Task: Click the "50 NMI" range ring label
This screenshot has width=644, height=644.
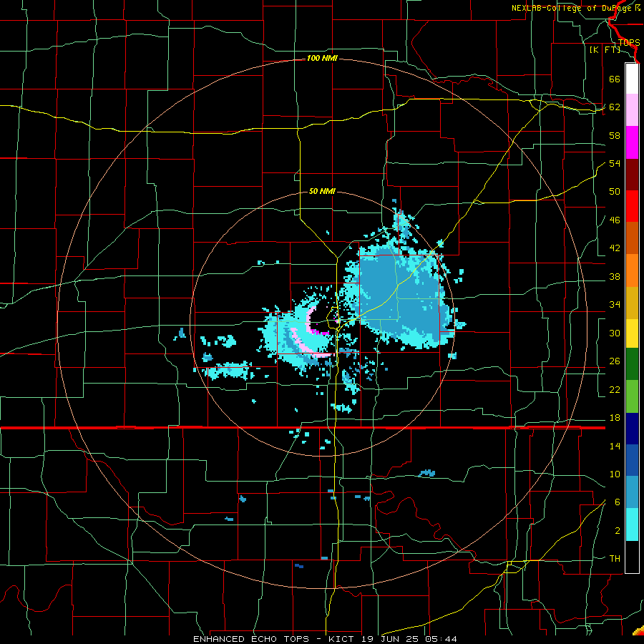Action: pyautogui.click(x=322, y=191)
